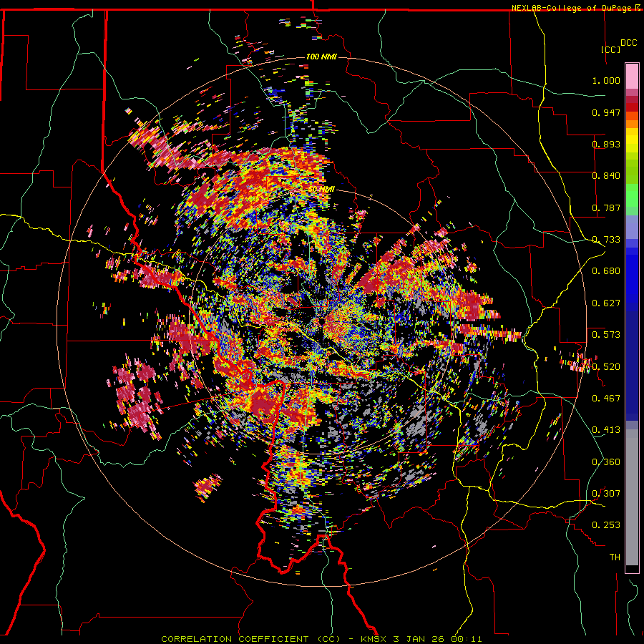Click the 1.000 scale value
This screenshot has height=644, width=644.
[606, 80]
